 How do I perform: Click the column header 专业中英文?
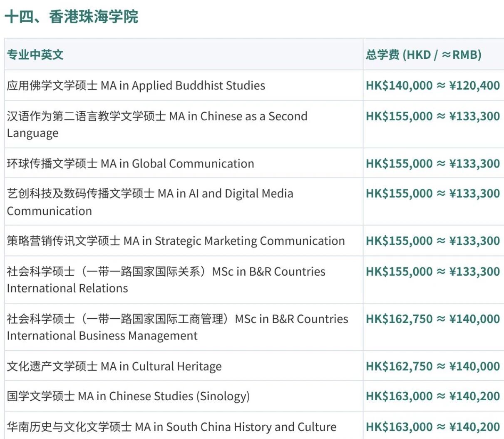pos(35,55)
